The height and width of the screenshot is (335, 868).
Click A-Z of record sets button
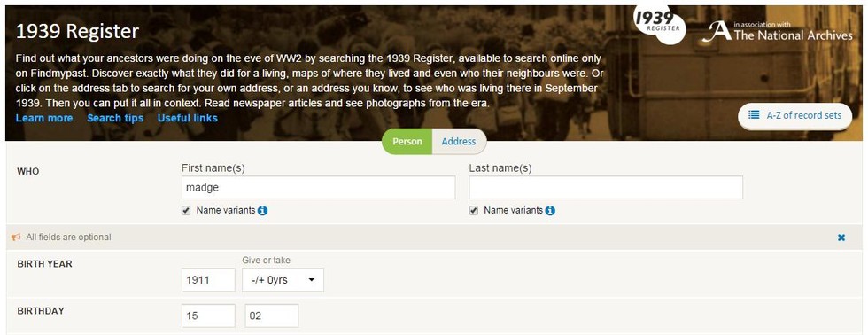795,115
